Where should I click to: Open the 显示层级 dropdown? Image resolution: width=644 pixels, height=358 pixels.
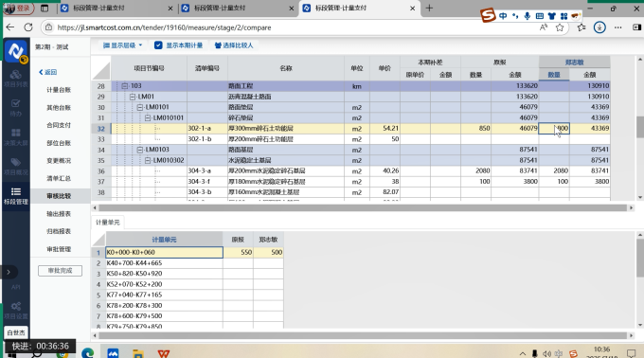(x=122, y=45)
